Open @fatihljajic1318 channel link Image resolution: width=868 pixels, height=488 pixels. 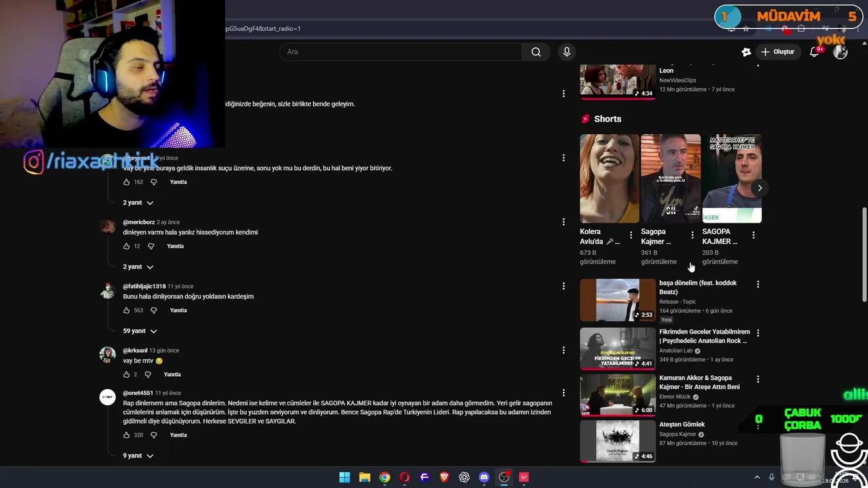144,286
